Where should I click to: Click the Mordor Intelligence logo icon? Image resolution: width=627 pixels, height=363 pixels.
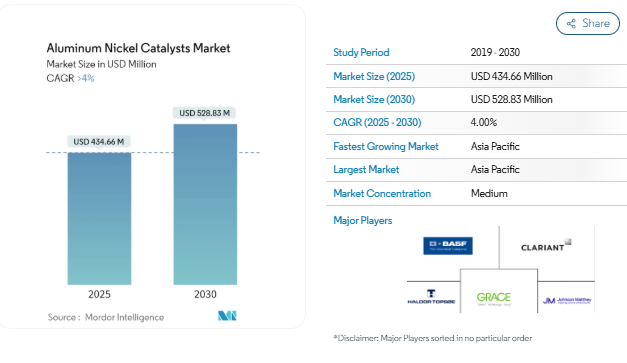[227, 316]
